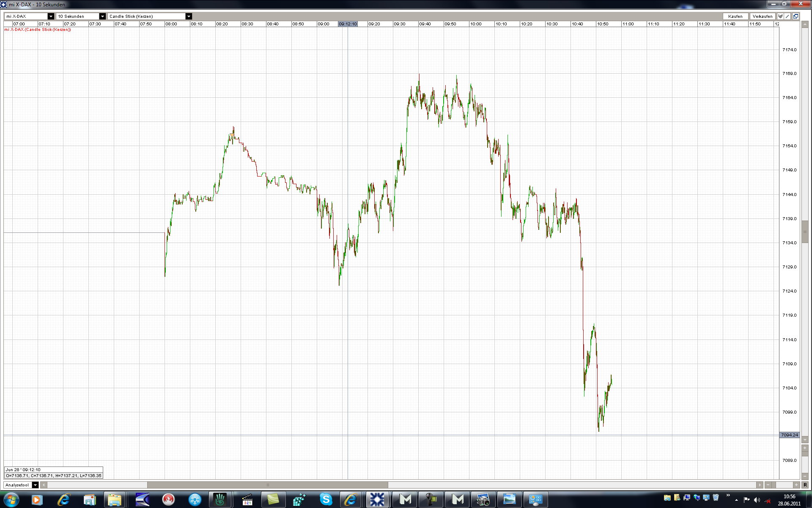Select the trend line drawing tool

pyautogui.click(x=787, y=16)
